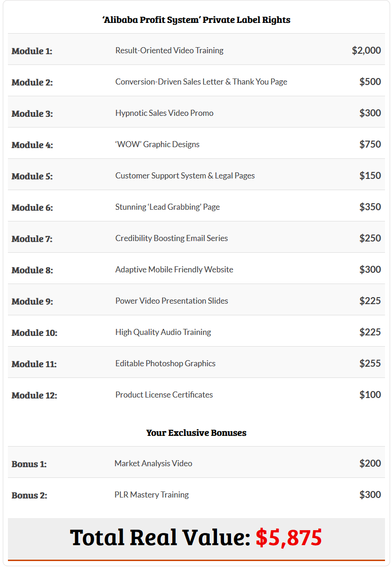Select the Module 1 label
The image size is (392, 569).
32,51
